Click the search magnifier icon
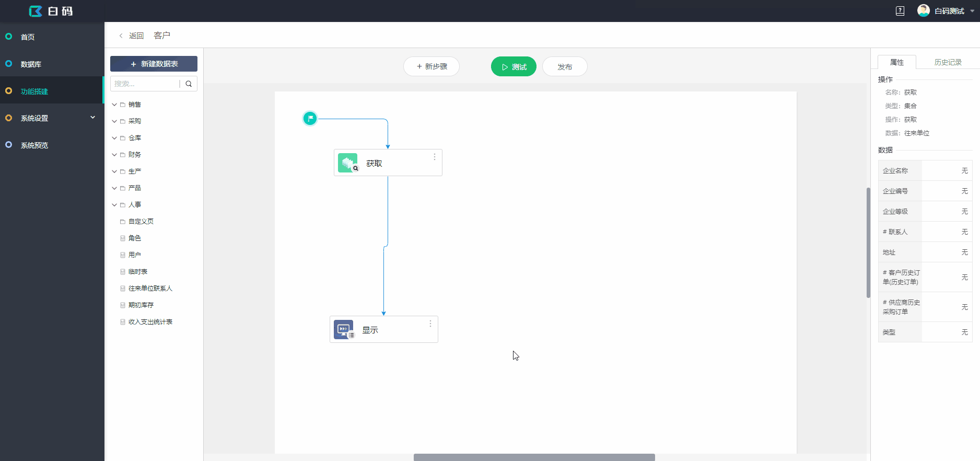The image size is (980, 461). point(189,84)
